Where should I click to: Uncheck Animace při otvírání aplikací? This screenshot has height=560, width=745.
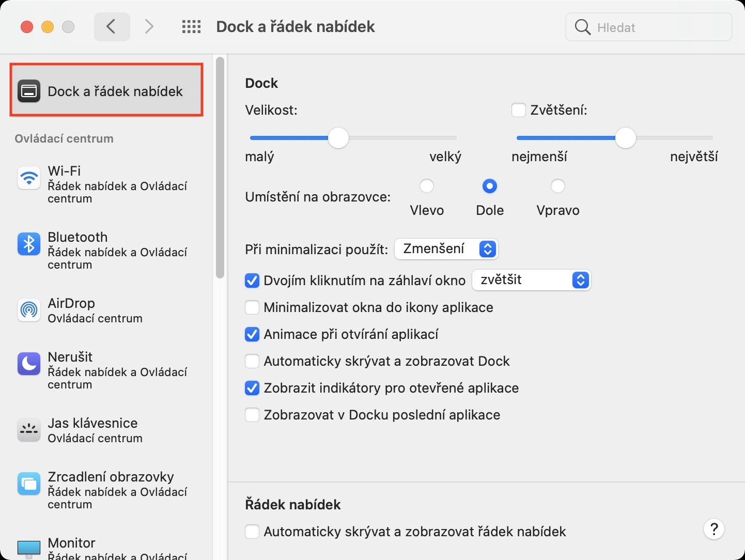pyautogui.click(x=252, y=334)
